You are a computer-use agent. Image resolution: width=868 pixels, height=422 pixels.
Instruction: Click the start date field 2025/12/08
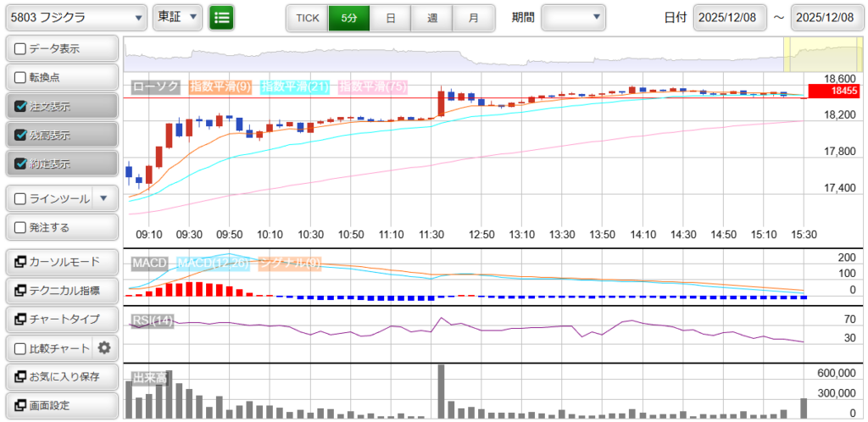coord(730,18)
